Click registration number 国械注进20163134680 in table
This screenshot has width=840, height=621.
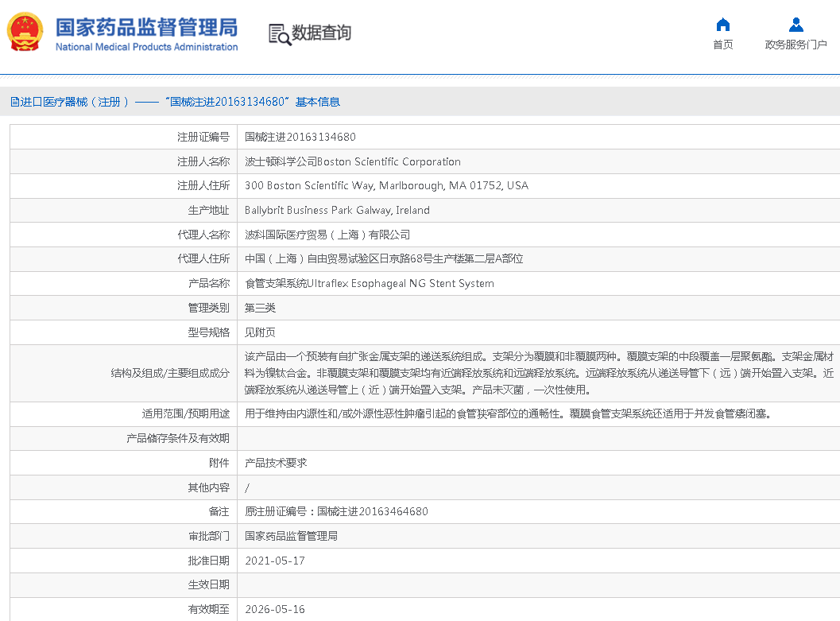point(300,138)
